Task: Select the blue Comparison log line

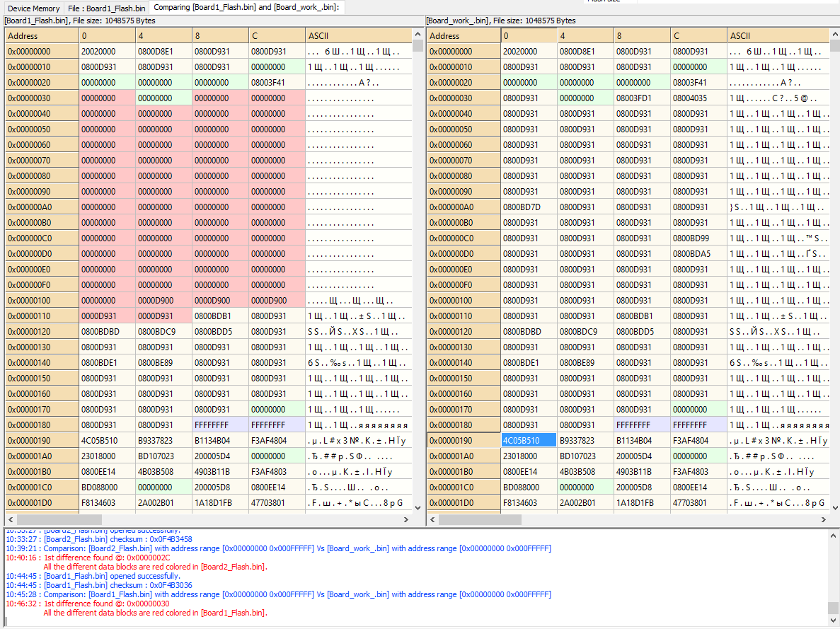Action: (x=212, y=594)
